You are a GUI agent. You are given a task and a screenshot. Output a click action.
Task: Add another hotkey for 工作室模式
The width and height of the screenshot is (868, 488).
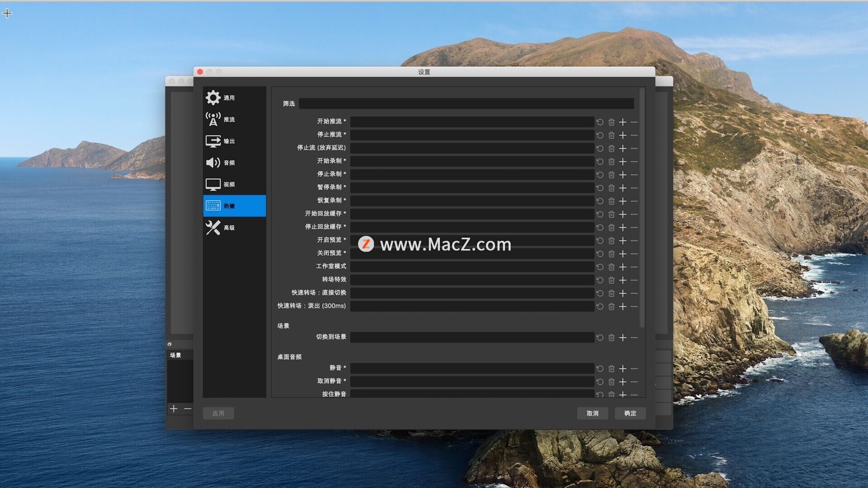(x=623, y=267)
